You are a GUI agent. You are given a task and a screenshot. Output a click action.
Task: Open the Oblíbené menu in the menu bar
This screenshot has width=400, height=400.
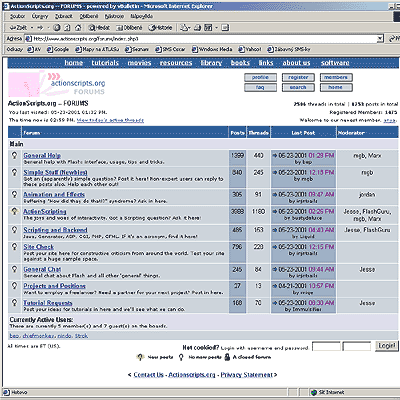point(89,16)
